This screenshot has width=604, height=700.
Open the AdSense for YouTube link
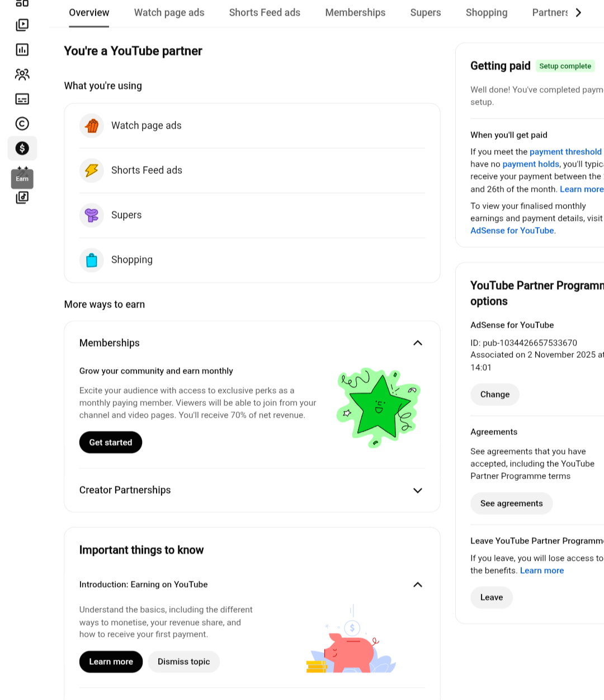click(512, 230)
